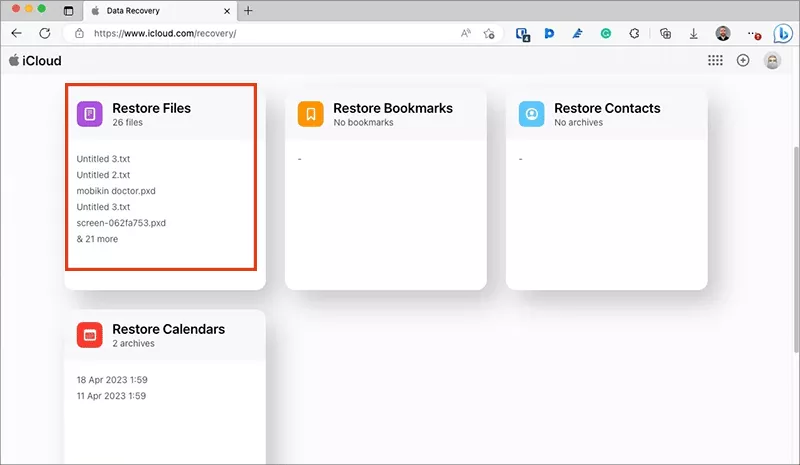Open a new browser tab
Viewport: 800px width, 465px height.
pyautogui.click(x=248, y=11)
